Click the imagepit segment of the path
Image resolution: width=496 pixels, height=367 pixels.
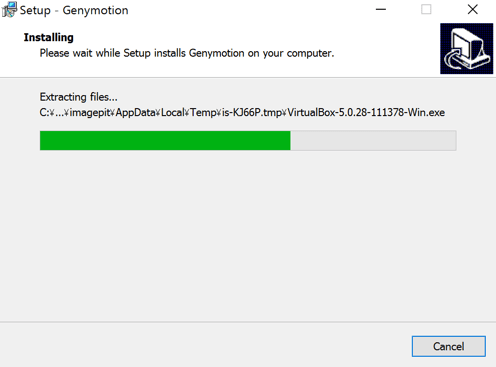click(x=90, y=113)
